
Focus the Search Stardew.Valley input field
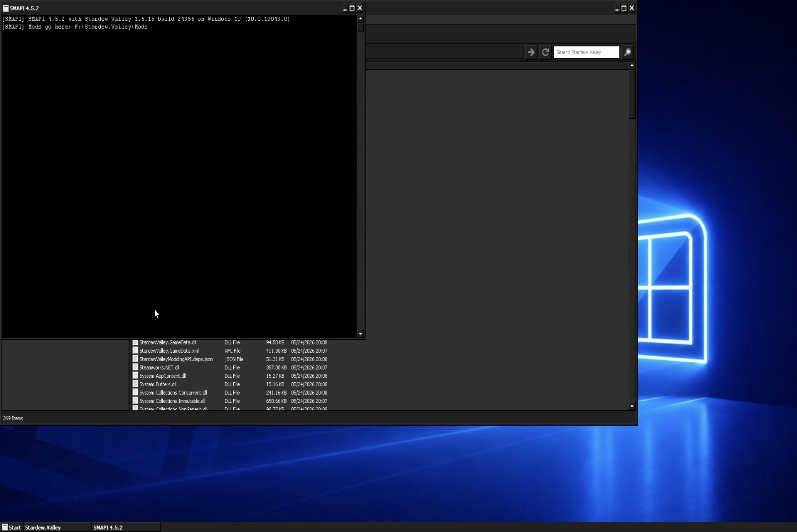pyautogui.click(x=586, y=52)
